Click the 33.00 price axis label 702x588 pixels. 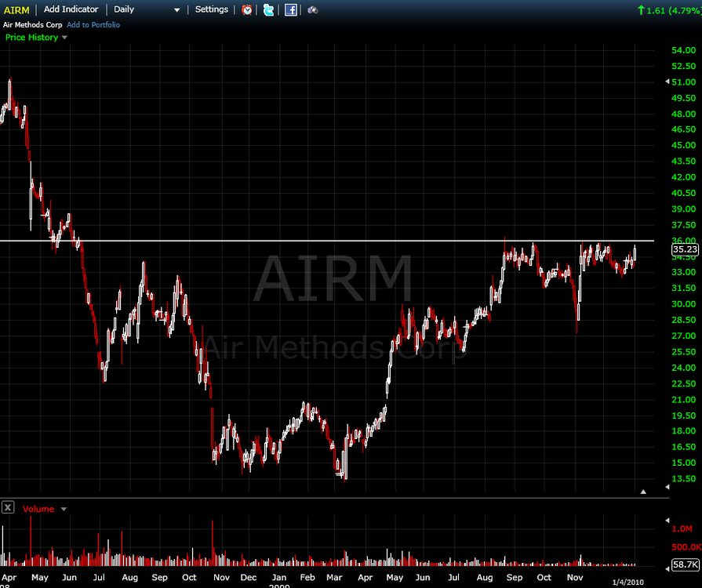[684, 271]
